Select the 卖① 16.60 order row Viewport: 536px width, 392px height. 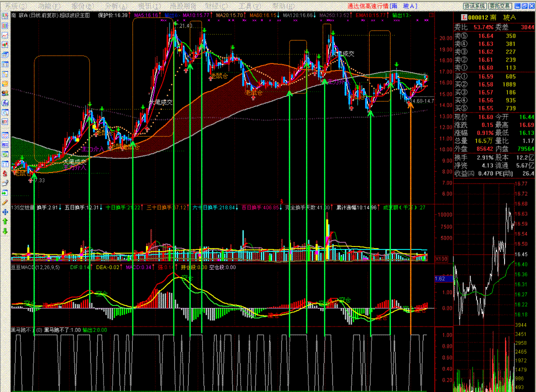point(494,67)
